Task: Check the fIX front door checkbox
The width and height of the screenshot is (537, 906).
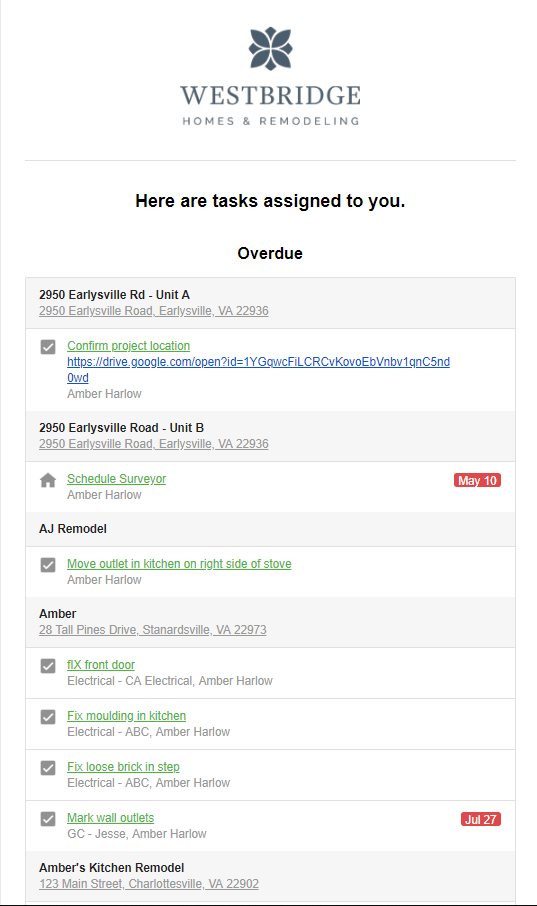Action: tap(48, 666)
